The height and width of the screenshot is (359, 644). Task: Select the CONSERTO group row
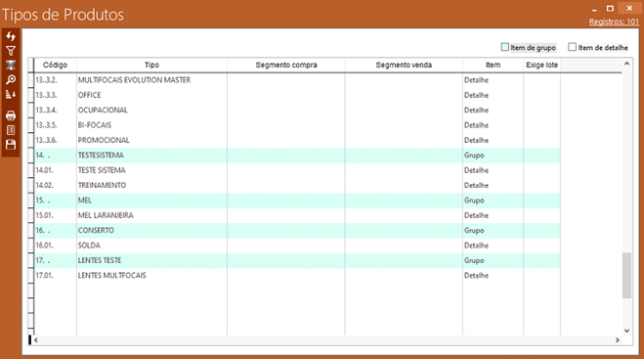coord(297,230)
